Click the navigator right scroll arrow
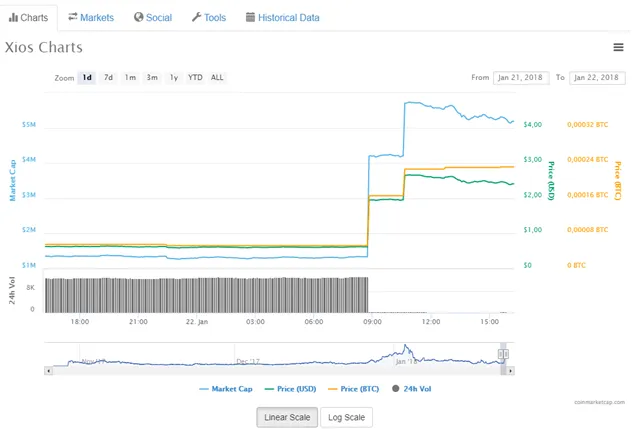632x432 pixels. click(511, 370)
